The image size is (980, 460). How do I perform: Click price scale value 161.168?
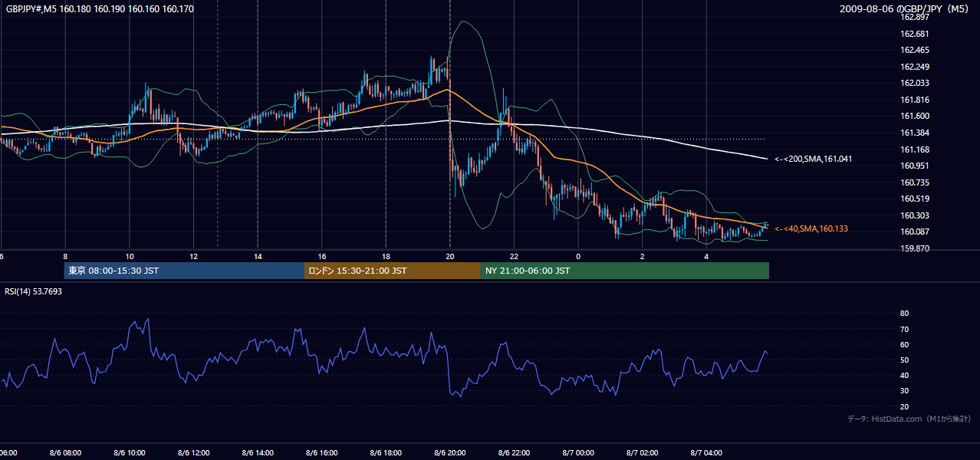(x=914, y=149)
